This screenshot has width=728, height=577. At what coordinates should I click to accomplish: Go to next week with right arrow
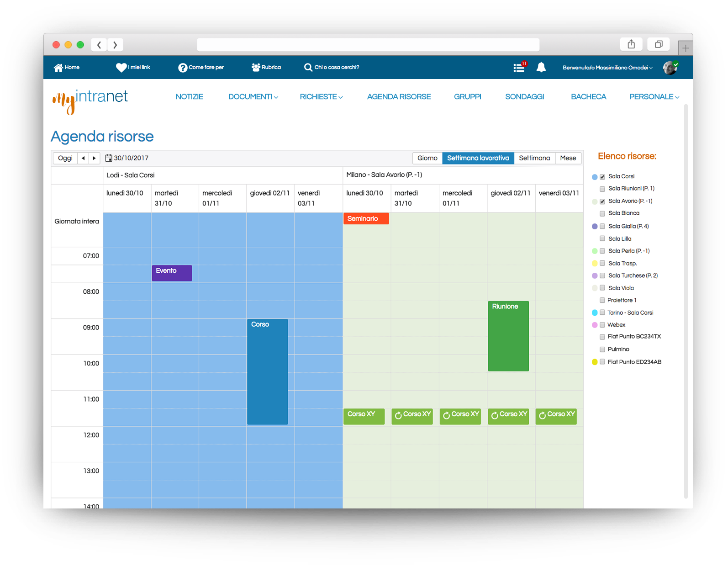click(95, 158)
